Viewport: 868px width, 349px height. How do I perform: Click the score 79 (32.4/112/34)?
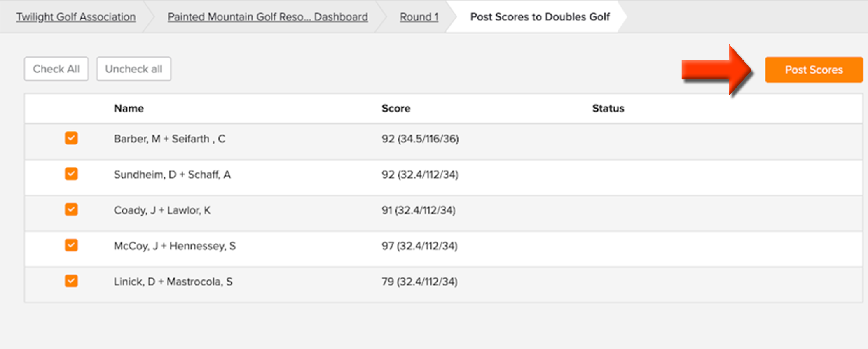coord(419,282)
